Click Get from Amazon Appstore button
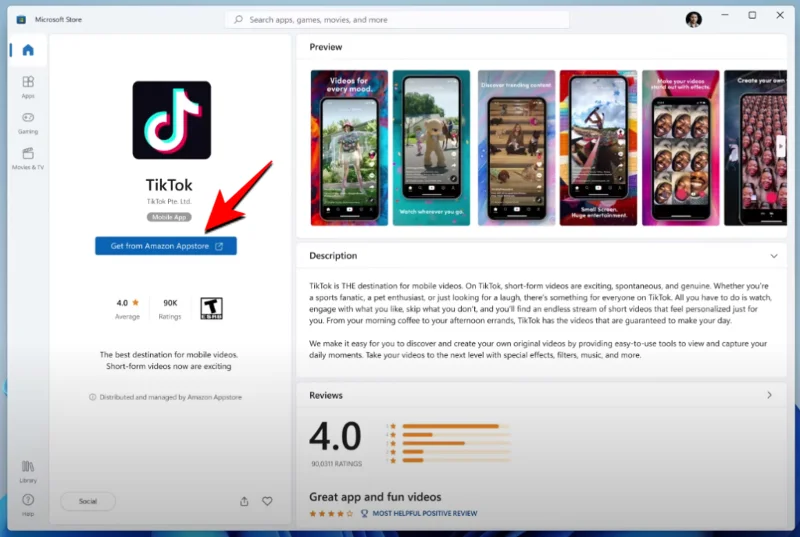The width and height of the screenshot is (800, 537). tap(166, 246)
